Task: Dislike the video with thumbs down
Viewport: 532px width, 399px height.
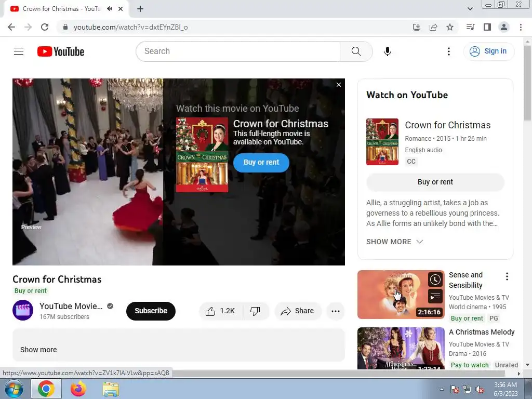Action: coord(255,311)
